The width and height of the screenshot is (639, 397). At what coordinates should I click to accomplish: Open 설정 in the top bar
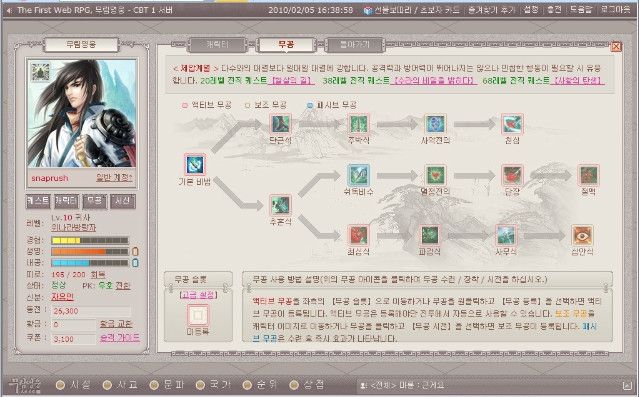[x=531, y=9]
